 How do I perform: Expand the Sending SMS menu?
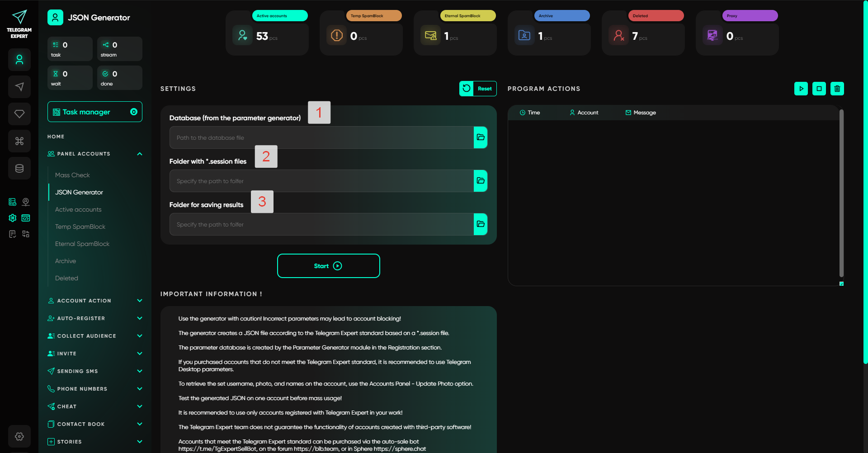click(x=140, y=371)
